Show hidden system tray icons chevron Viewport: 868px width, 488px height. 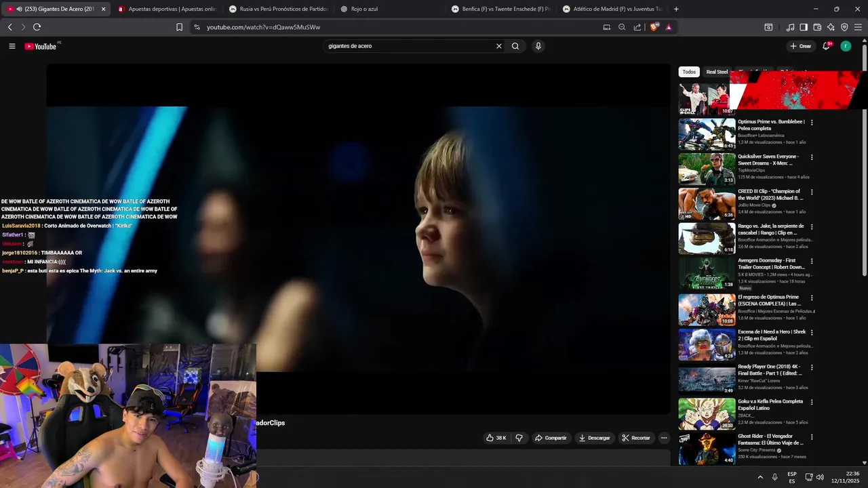759,477
